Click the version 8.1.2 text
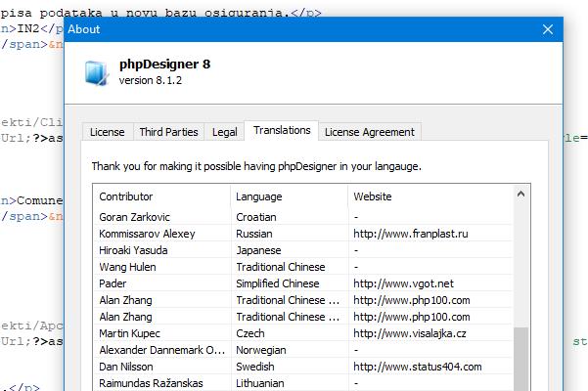This screenshot has width=588, height=391. point(151,80)
